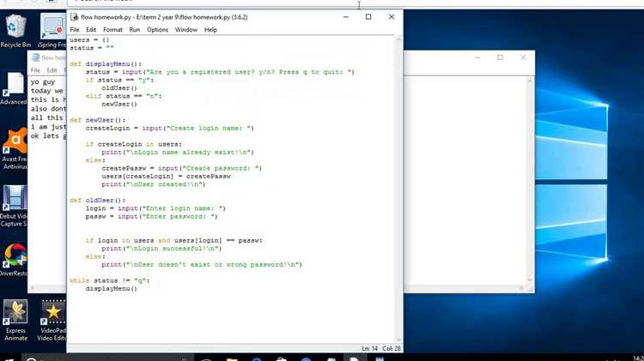Click the 'yo guy' text in Notepad
The height and width of the screenshot is (361, 644).
point(43,82)
